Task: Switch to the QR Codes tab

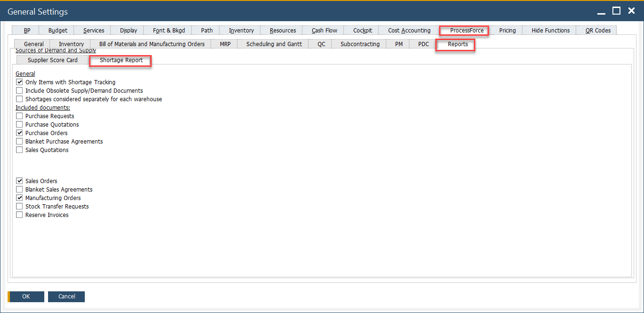Action: 595,30
